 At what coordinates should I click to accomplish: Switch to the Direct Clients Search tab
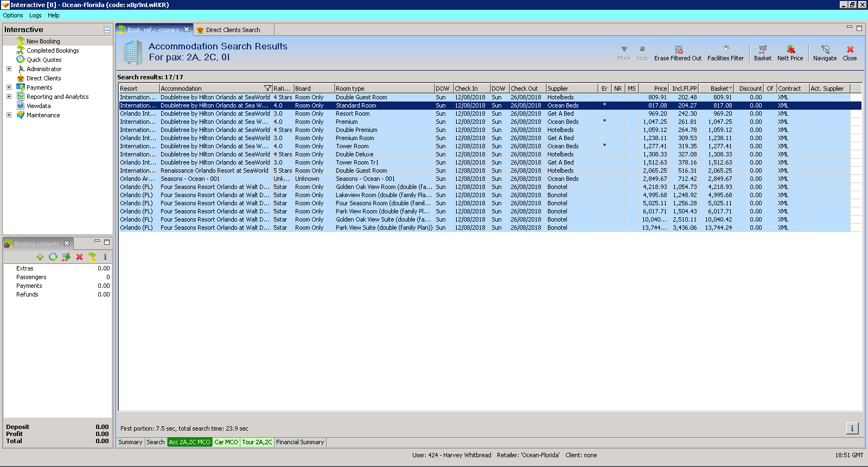pyautogui.click(x=233, y=30)
